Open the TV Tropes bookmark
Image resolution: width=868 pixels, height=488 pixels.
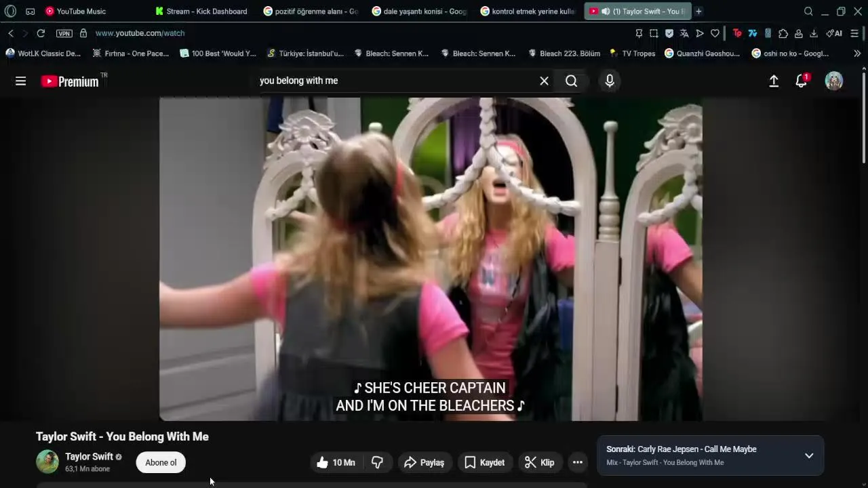[632, 54]
